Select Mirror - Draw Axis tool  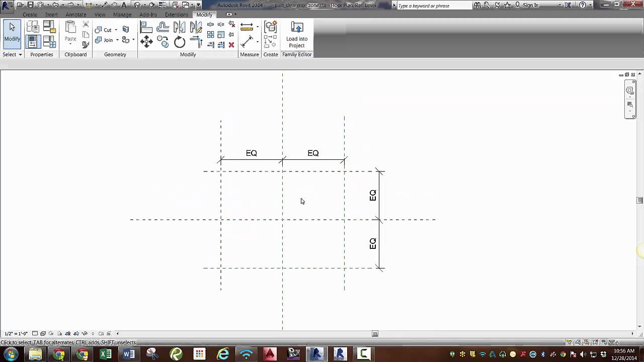[x=196, y=27]
